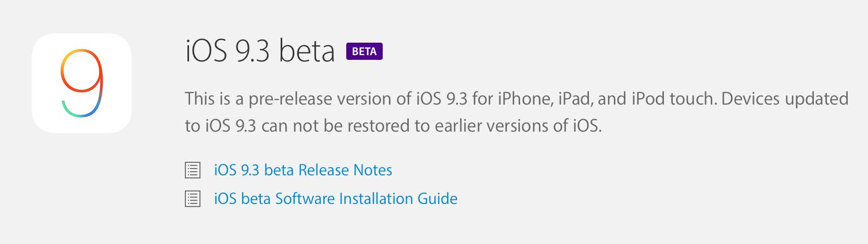Open the iOS 9.3 beta Release Notes link
868x244 pixels.
303,170
